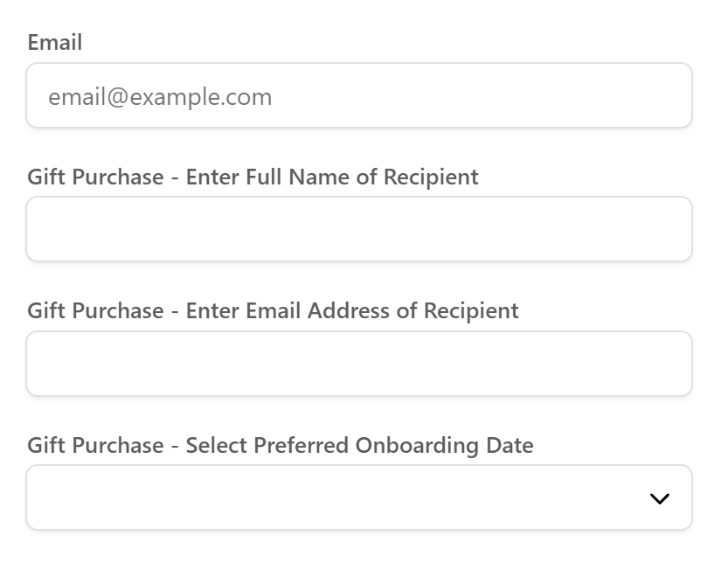Screen dimensions: 728x563
Task: Focus the recipient full name field
Action: tap(358, 229)
